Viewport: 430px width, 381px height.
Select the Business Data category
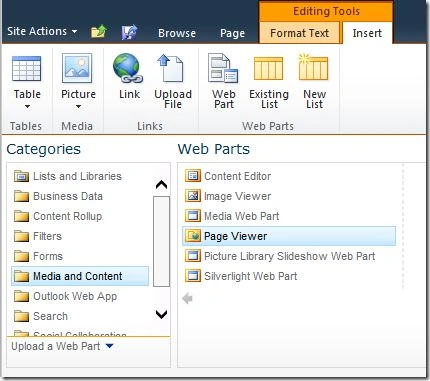click(x=80, y=196)
